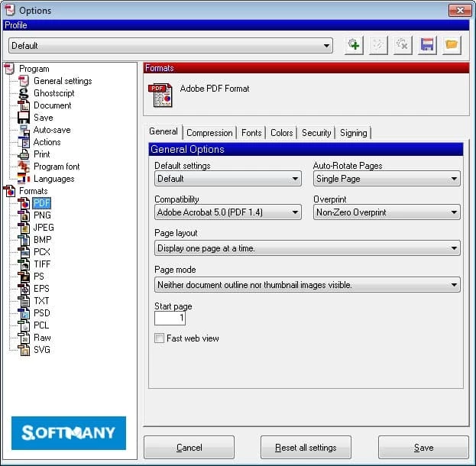Select the Ghostscript item icon in tree
The width and height of the screenshot is (476, 466).
click(24, 93)
